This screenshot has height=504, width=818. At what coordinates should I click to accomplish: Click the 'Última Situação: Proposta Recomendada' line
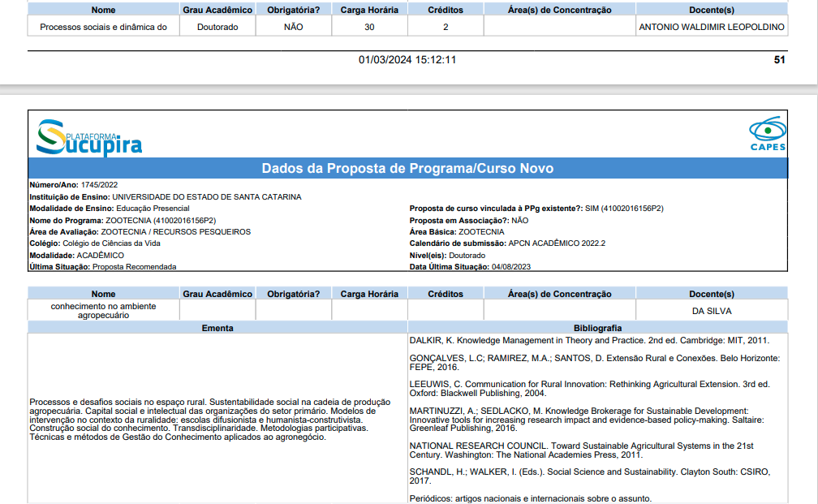102,266
